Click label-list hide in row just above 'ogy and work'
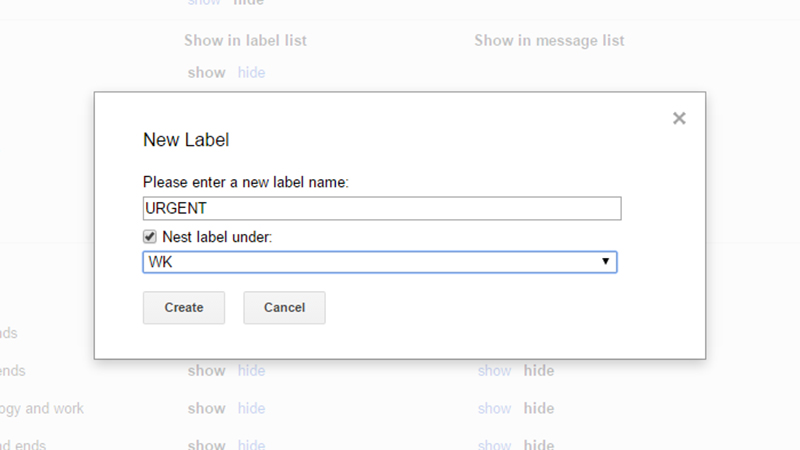 click(x=252, y=370)
